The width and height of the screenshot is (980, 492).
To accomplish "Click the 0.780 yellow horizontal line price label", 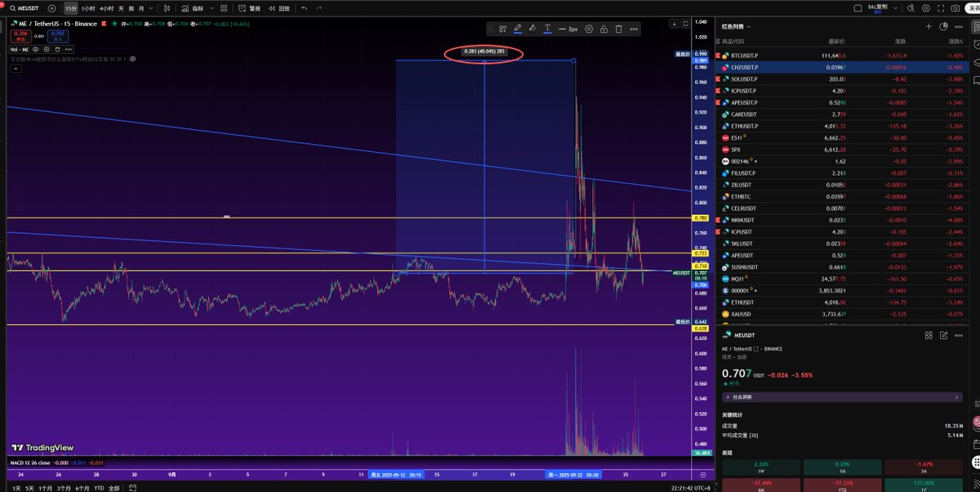I will pyautogui.click(x=699, y=218).
